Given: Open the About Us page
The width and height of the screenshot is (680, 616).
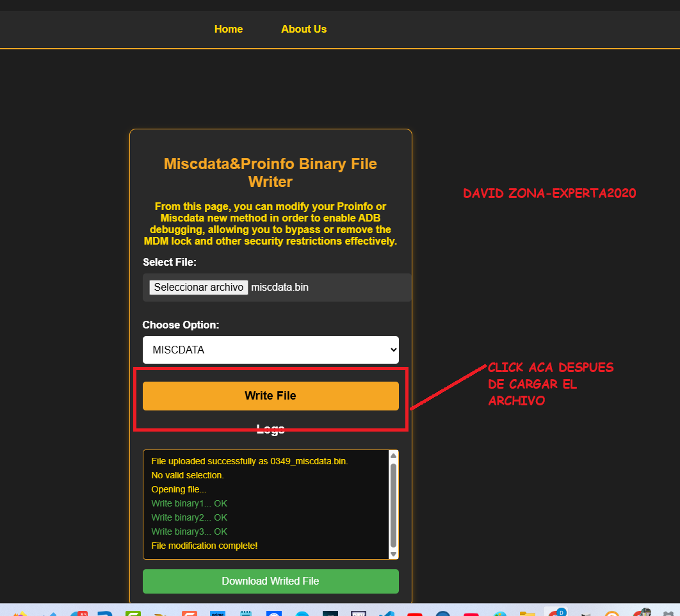Looking at the screenshot, I should pyautogui.click(x=304, y=29).
